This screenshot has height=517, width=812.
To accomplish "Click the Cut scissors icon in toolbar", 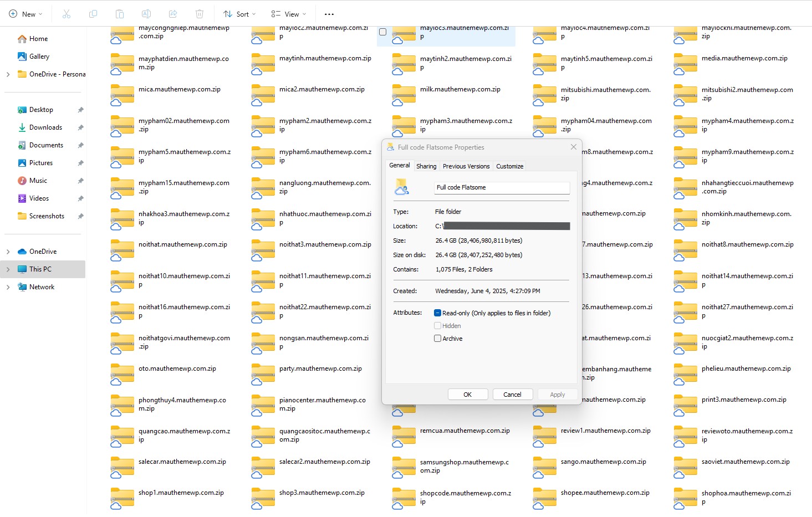I will 67,14.
